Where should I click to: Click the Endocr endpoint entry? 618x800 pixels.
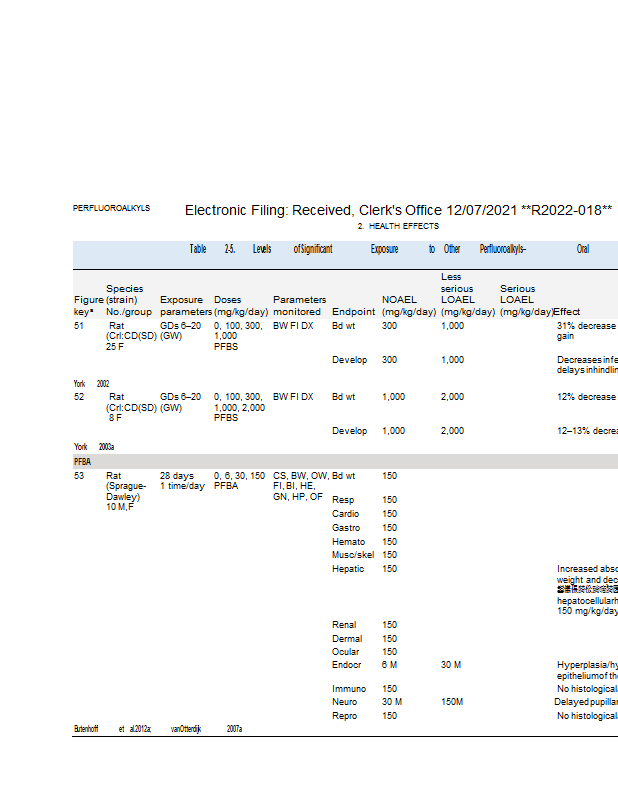[347, 664]
